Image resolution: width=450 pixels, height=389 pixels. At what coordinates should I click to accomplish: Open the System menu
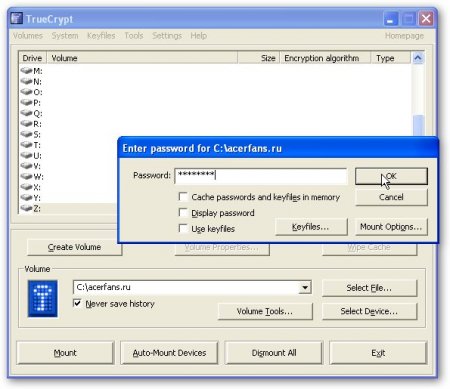pos(65,36)
